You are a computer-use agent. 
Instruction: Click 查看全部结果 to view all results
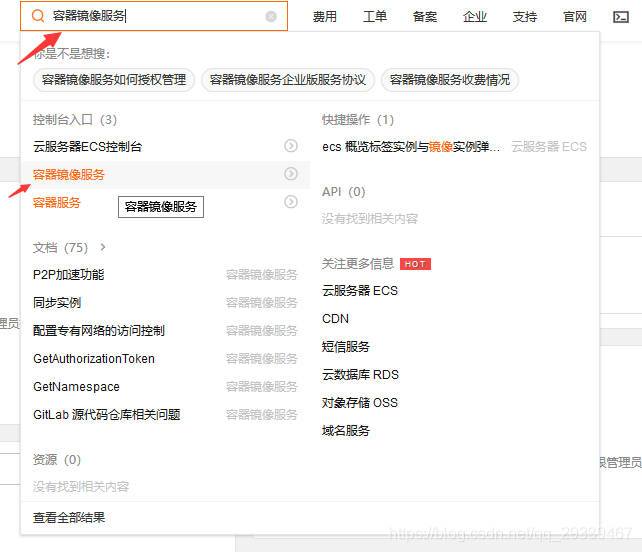click(69, 517)
